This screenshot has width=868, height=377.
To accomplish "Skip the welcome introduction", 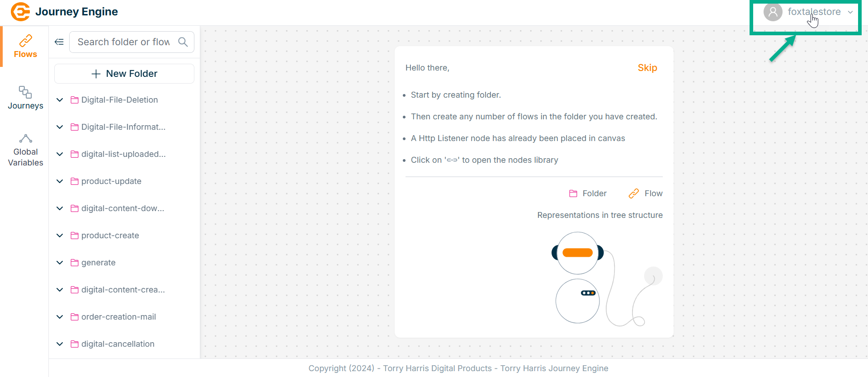I will tap(647, 68).
